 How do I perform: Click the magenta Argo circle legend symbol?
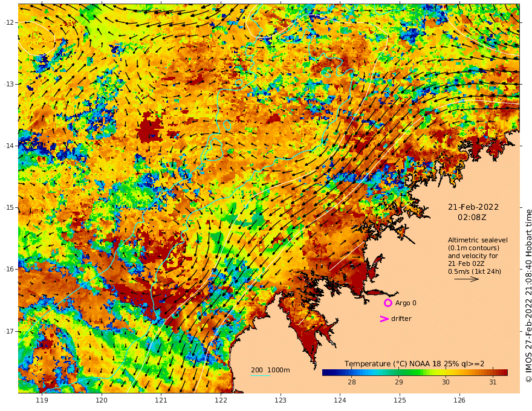coord(388,303)
